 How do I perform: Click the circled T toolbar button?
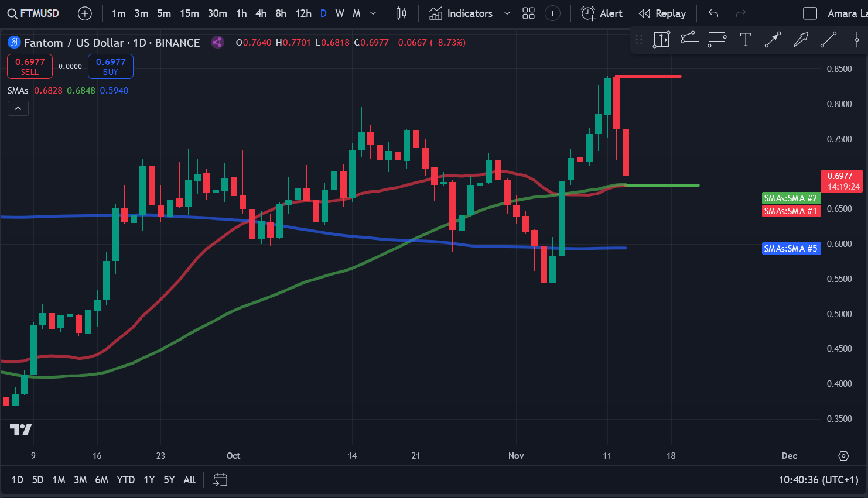pyautogui.click(x=552, y=13)
